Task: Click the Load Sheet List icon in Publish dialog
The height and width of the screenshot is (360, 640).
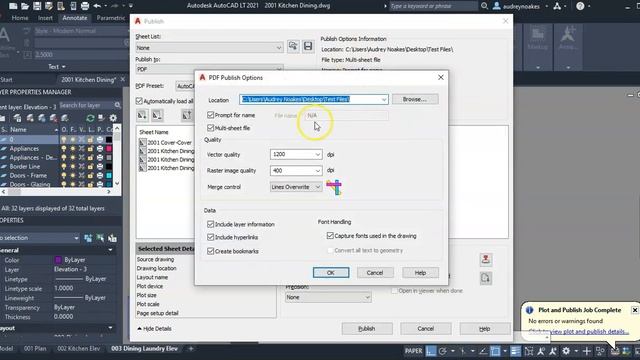Action: pyautogui.click(x=293, y=46)
